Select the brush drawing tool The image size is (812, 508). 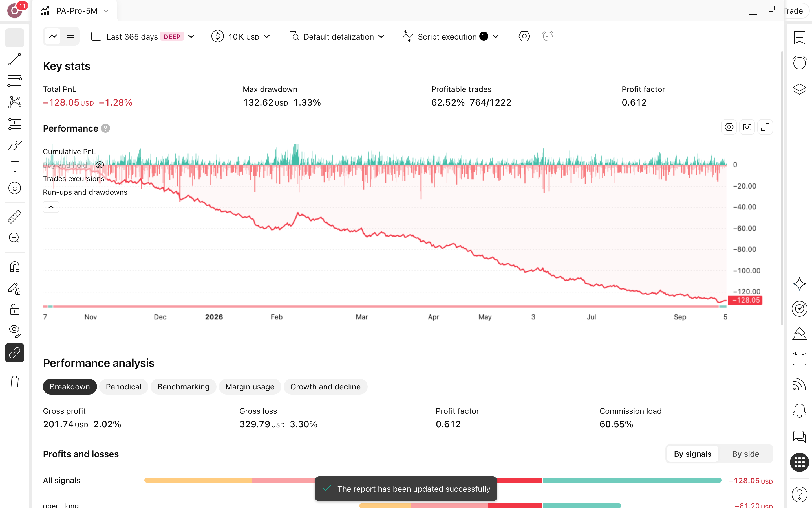[14, 145]
